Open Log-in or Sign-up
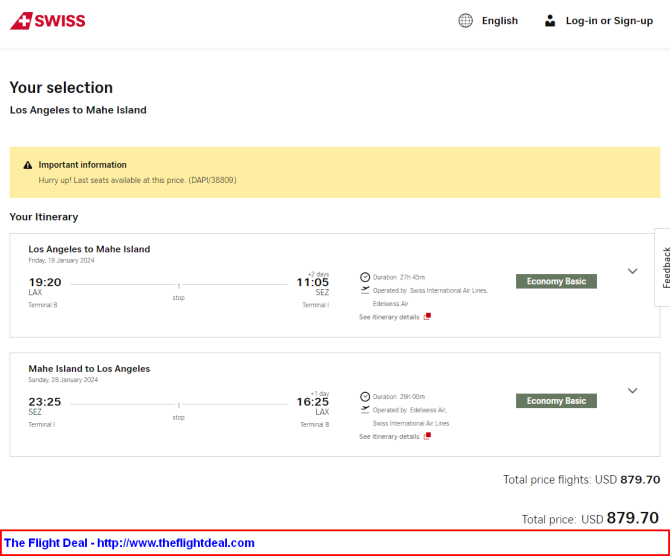The width and height of the screenshot is (670, 556). [609, 21]
